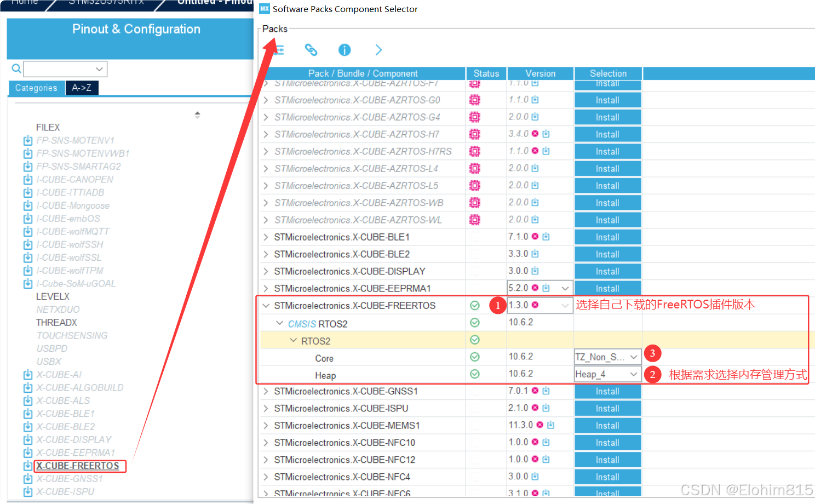Open X-CUBE-EEPRMA1 version 5.2.0 dropdown
Viewport: 815px width, 504px height.
click(565, 288)
